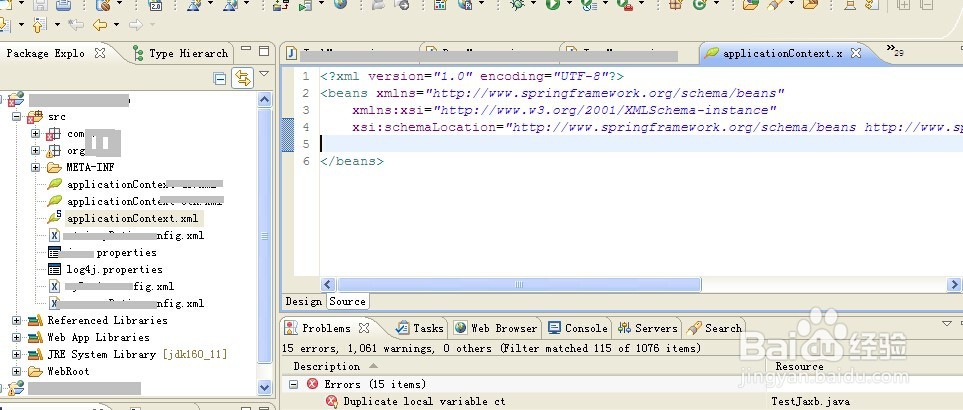Select log4j.properties in the tree
The image size is (963, 410).
coord(114,269)
